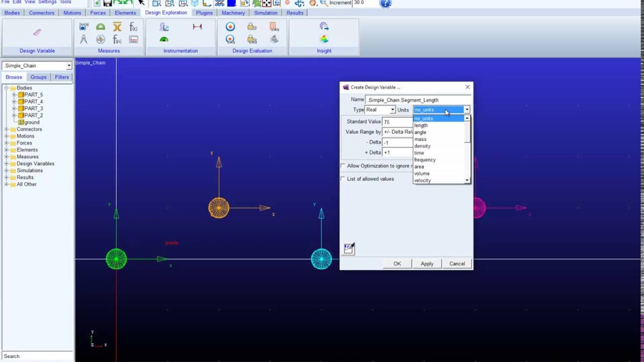The height and width of the screenshot is (362, 644).
Task: Click the angle measure caliper icon
Action: coord(84,39)
